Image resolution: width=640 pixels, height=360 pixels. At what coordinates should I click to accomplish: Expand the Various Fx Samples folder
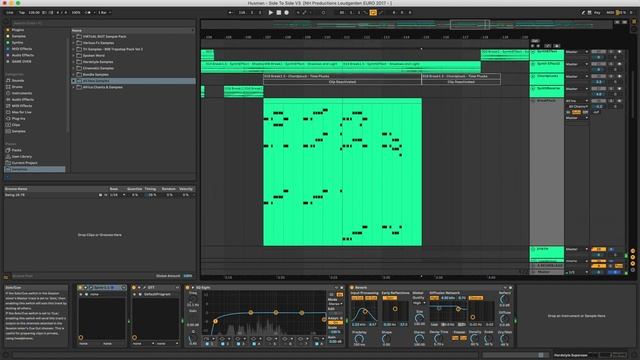(x=74, y=43)
